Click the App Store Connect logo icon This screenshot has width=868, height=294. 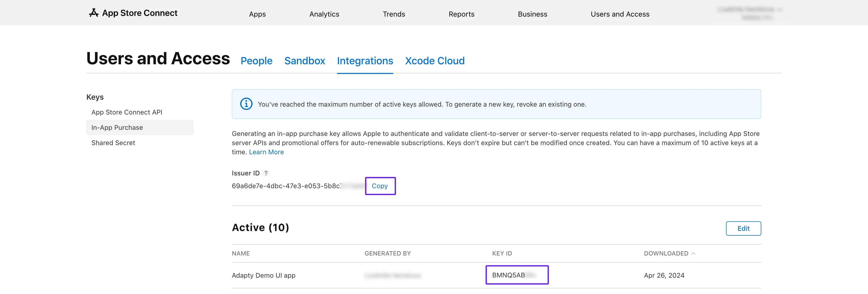pos(94,13)
